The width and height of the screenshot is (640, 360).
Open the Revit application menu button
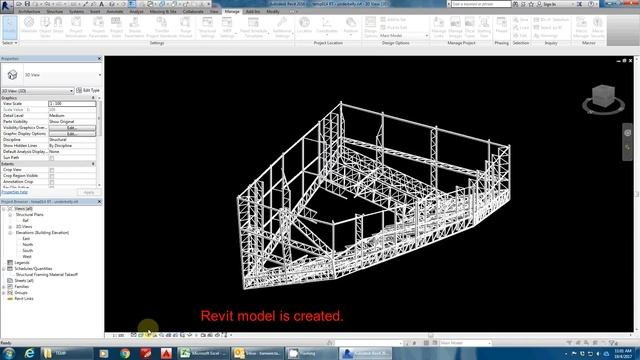(6, 6)
